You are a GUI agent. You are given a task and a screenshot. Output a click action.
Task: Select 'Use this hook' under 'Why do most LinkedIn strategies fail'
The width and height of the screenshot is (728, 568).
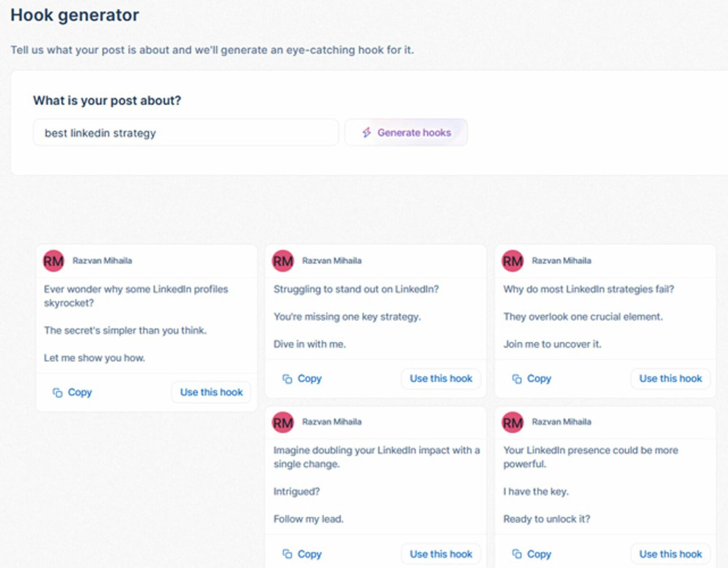pos(670,379)
